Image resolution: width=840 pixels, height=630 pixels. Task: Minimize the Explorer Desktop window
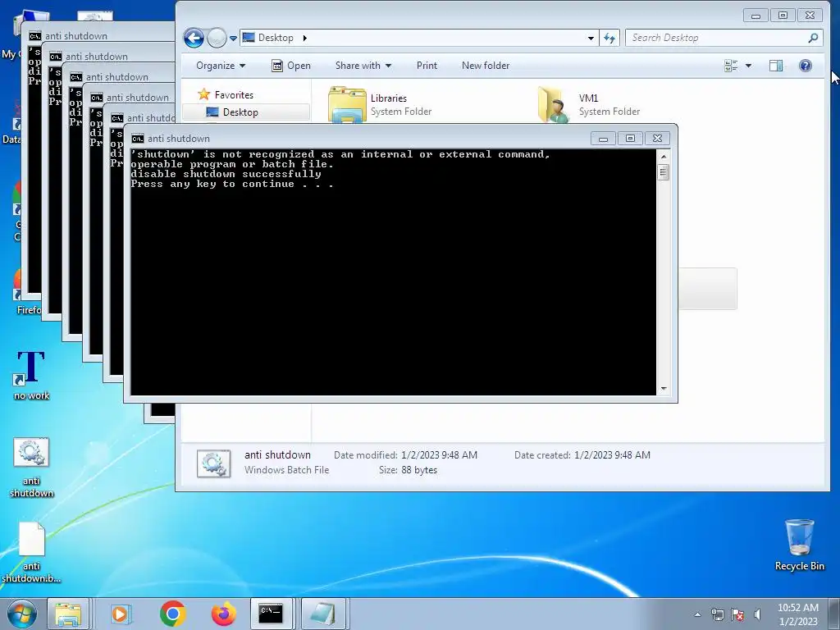(x=756, y=16)
